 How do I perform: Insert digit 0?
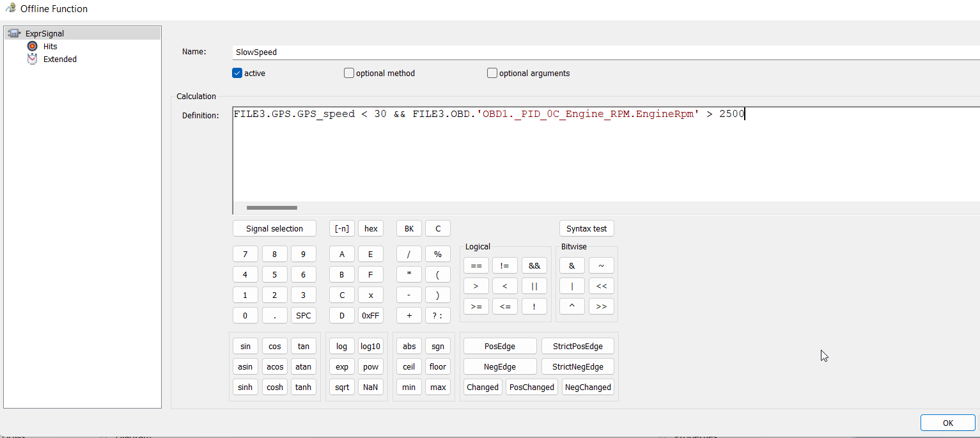245,315
